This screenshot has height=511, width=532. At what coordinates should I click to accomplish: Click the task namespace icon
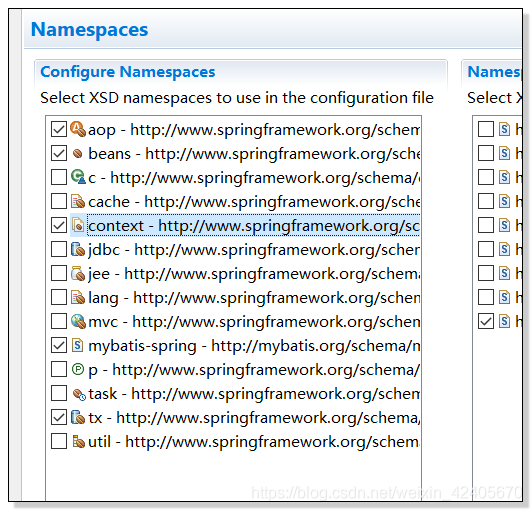pyautogui.click(x=79, y=394)
